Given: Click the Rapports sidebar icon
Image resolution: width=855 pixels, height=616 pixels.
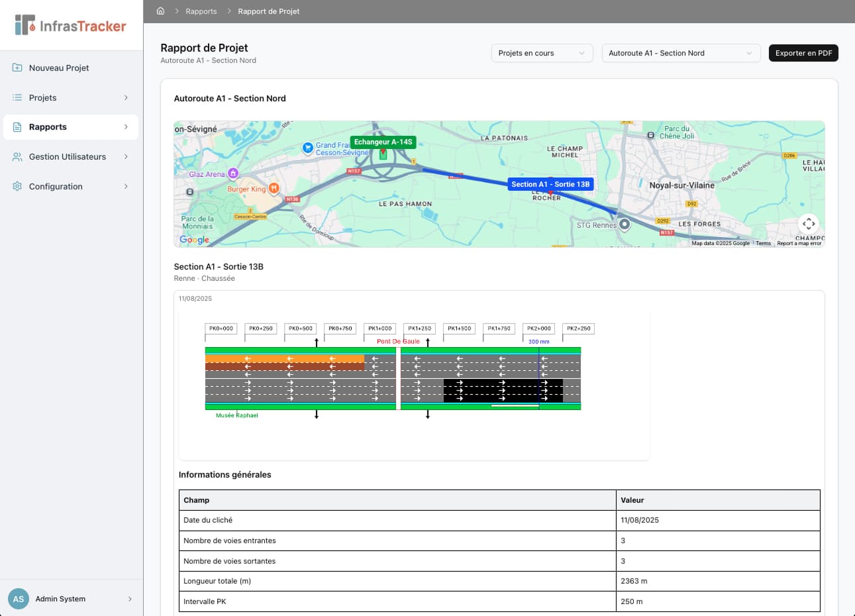Looking at the screenshot, I should tap(16, 127).
